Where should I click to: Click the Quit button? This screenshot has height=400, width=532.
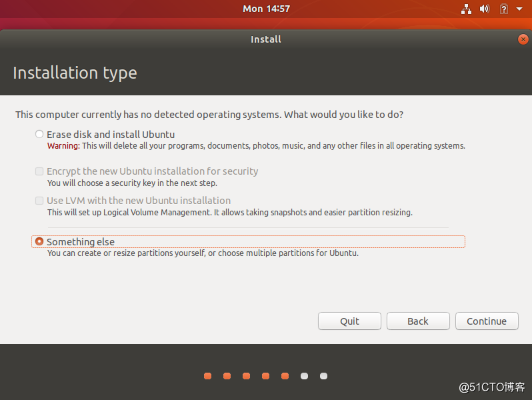click(x=349, y=321)
